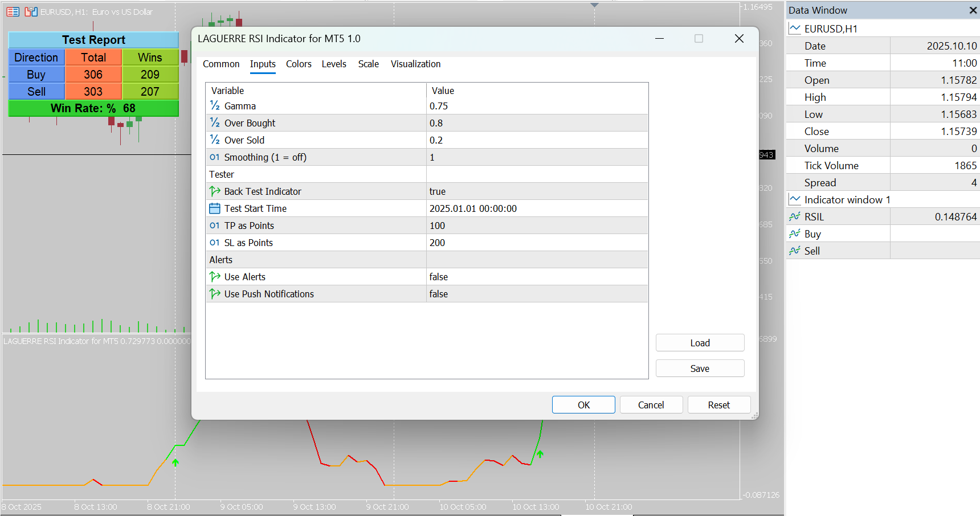The width and height of the screenshot is (980, 516).
Task: Click the Sell indicator icon in Data Window
Action: pos(795,251)
